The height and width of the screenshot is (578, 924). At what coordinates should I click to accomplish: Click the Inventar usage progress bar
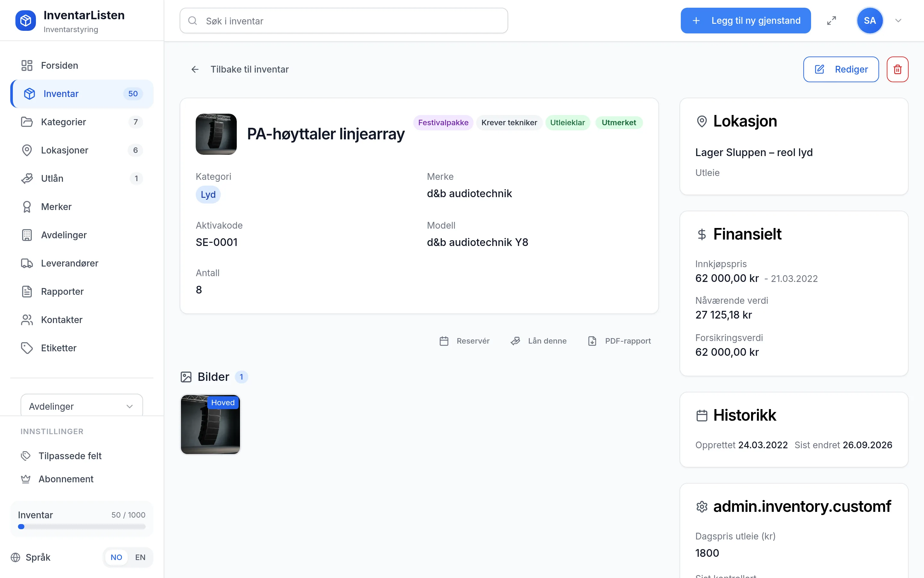click(x=82, y=527)
